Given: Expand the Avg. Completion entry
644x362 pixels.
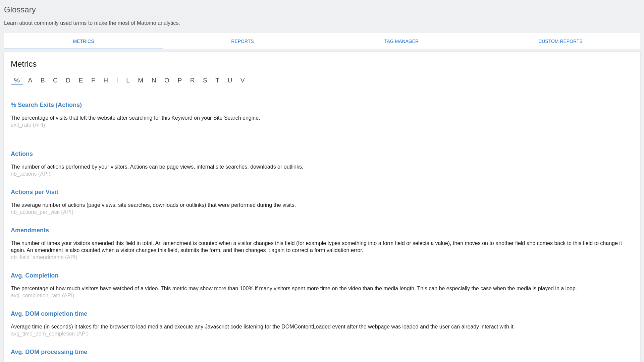Looking at the screenshot, I should tap(35, 276).
